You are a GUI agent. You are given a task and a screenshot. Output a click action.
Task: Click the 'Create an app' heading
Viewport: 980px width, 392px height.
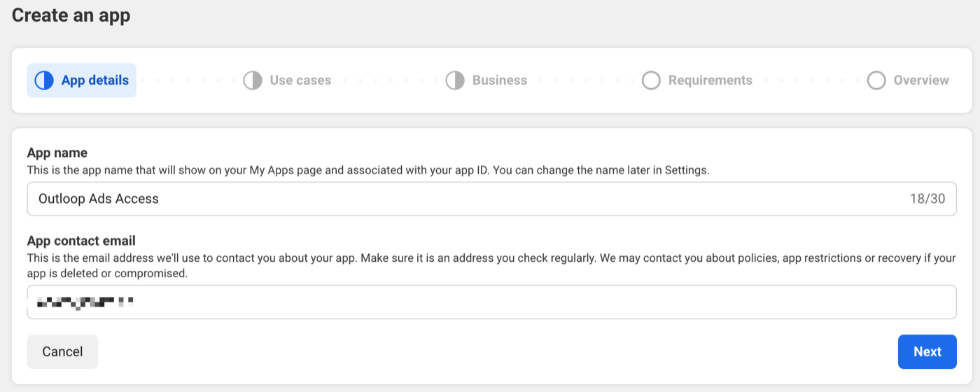click(x=71, y=15)
